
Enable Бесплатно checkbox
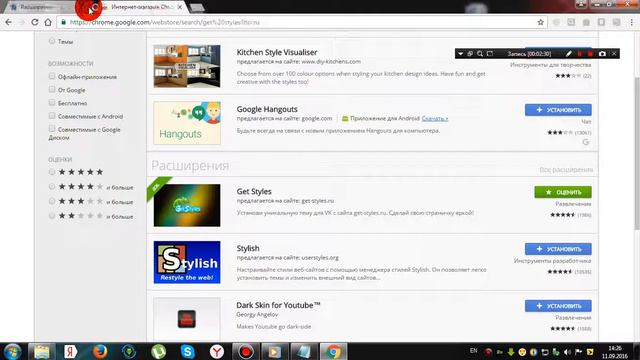[52, 102]
